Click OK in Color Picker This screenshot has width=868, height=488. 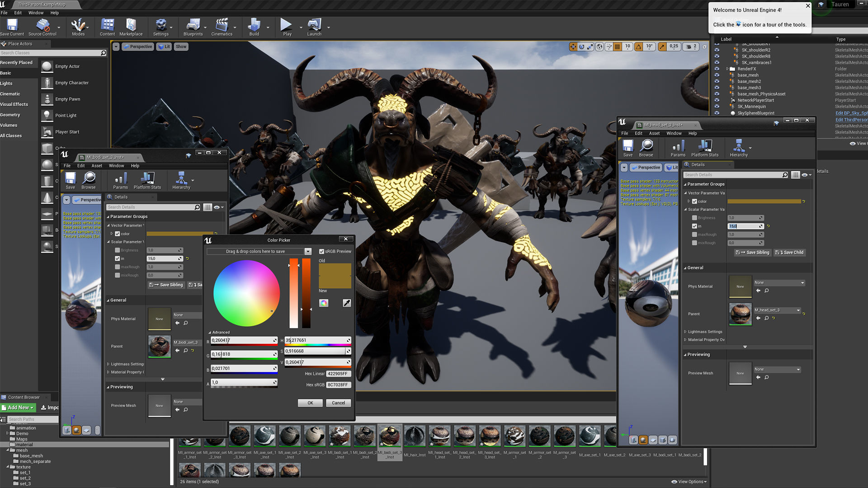pyautogui.click(x=310, y=403)
